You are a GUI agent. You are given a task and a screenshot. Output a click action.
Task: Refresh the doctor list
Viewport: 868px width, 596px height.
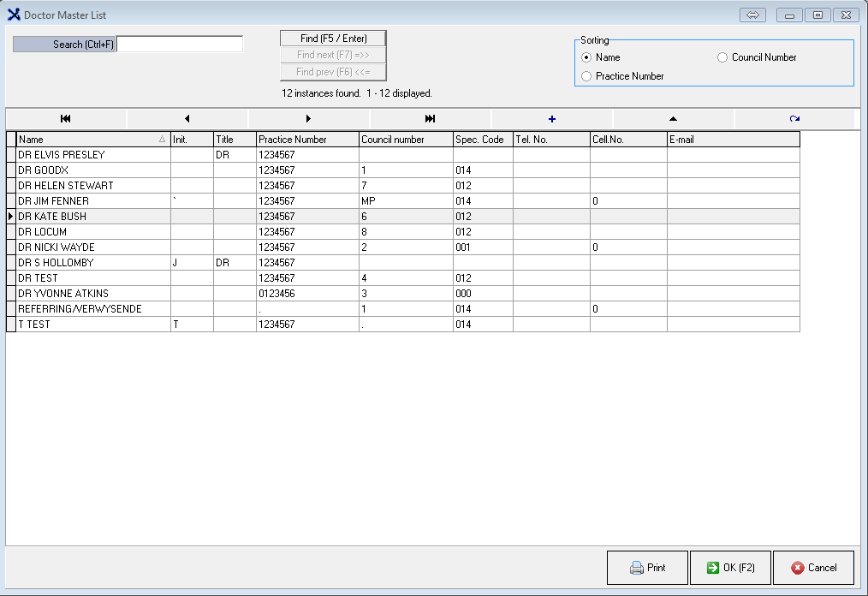794,119
